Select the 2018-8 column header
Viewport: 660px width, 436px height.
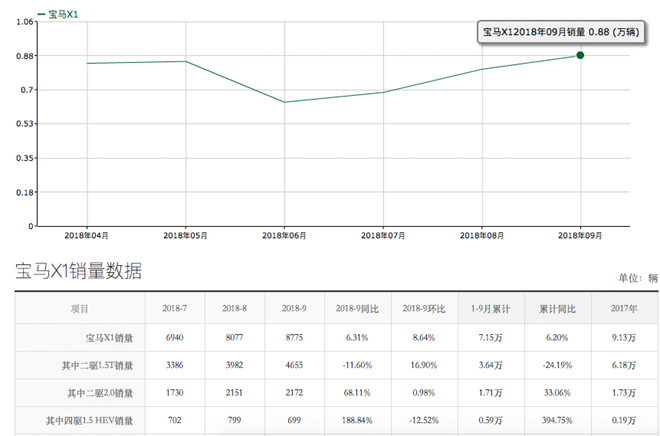click(x=234, y=308)
